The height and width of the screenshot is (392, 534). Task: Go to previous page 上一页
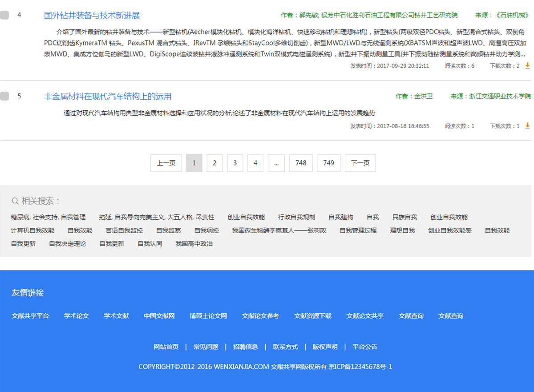point(166,163)
